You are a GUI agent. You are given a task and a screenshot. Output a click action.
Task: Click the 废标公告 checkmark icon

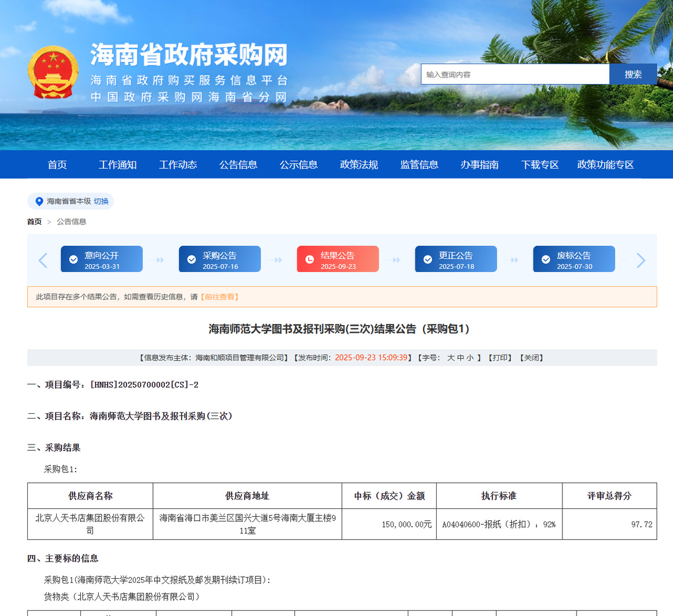click(x=546, y=260)
